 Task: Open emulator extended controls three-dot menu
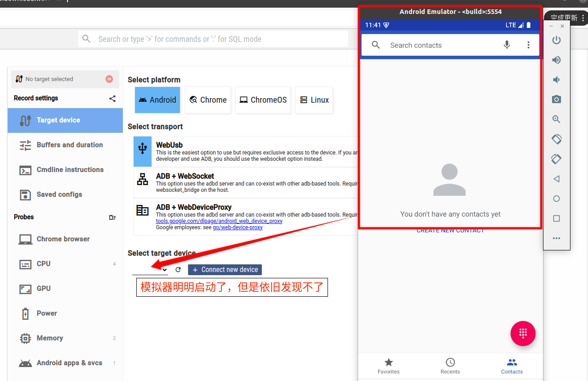[x=557, y=238]
